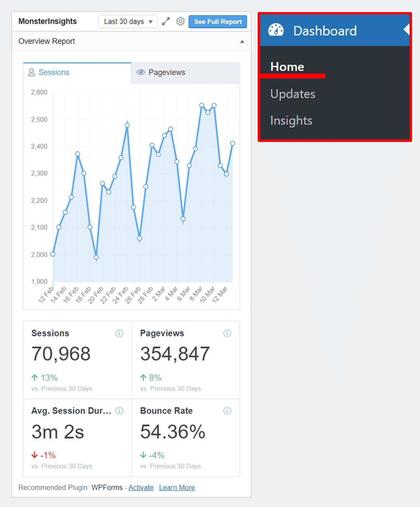Image resolution: width=420 pixels, height=507 pixels.
Task: Show the Avg. Session Duration tooltip
Action: [x=119, y=411]
